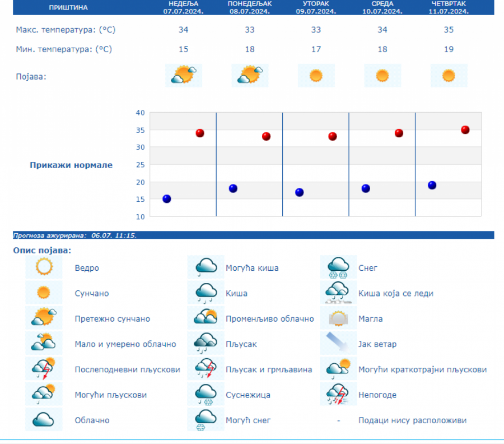This screenshot has width=504, height=444.
Task: Click the Облачно cloudy legend icon
Action: point(44,420)
